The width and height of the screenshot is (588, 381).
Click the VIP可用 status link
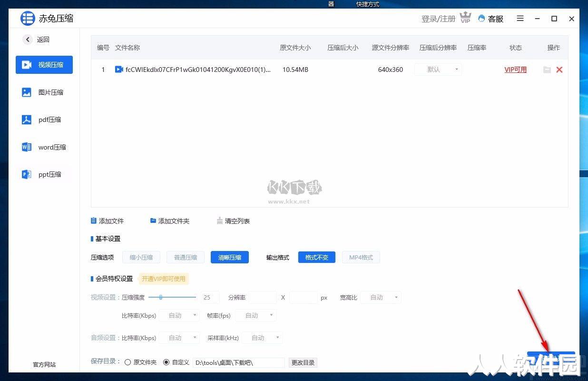[516, 70]
